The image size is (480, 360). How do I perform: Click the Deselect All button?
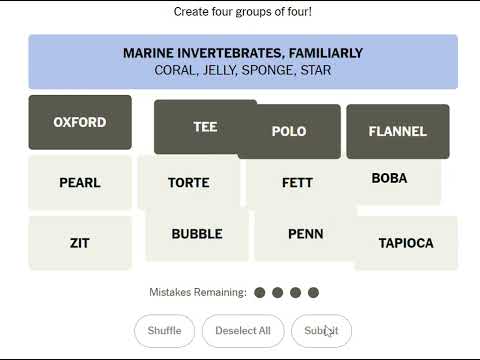[243, 331]
